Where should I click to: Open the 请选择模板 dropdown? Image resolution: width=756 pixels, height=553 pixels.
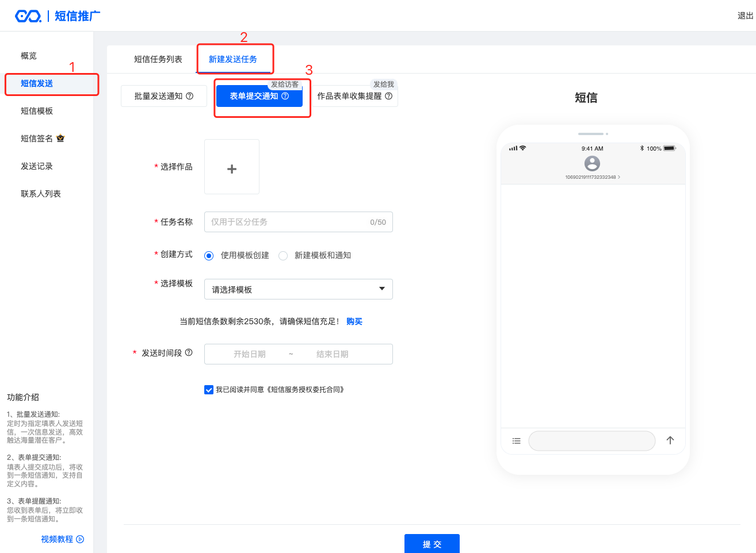tap(298, 289)
